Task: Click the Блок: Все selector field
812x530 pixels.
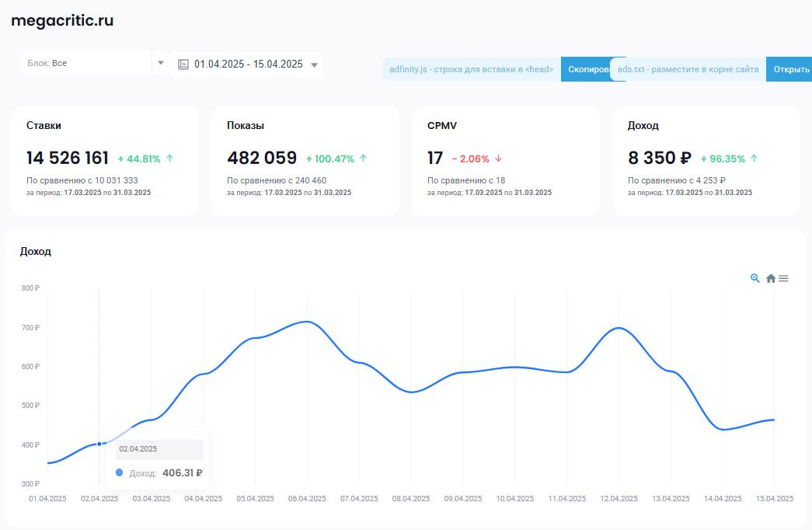Action: [x=94, y=63]
